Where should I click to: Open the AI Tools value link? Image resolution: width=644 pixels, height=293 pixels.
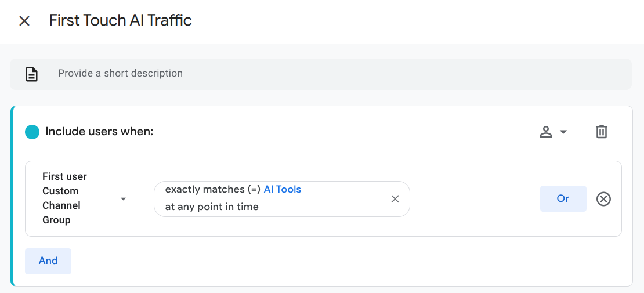[x=283, y=190]
